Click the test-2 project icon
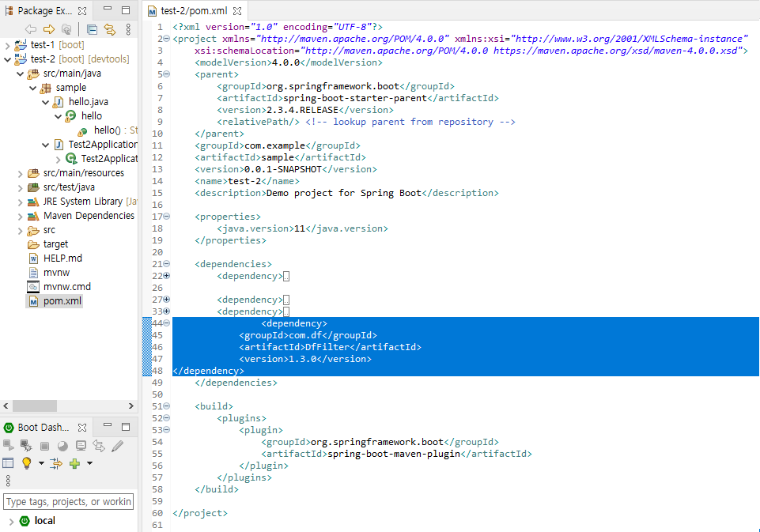 (x=21, y=59)
